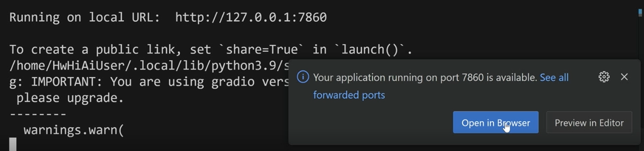Click the blinking terminal cursor block
The image size is (644, 151).
[13, 144]
